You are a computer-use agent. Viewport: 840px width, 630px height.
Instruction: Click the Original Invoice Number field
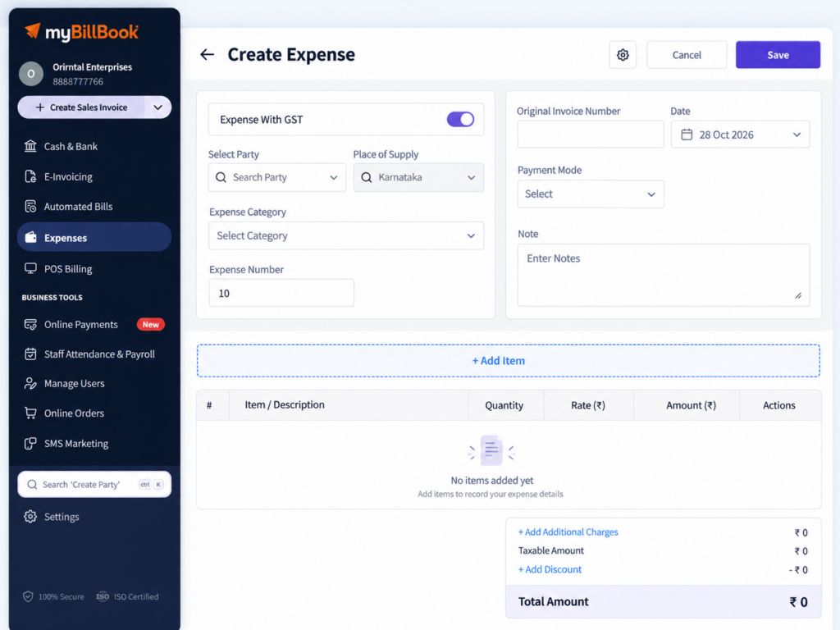point(591,134)
